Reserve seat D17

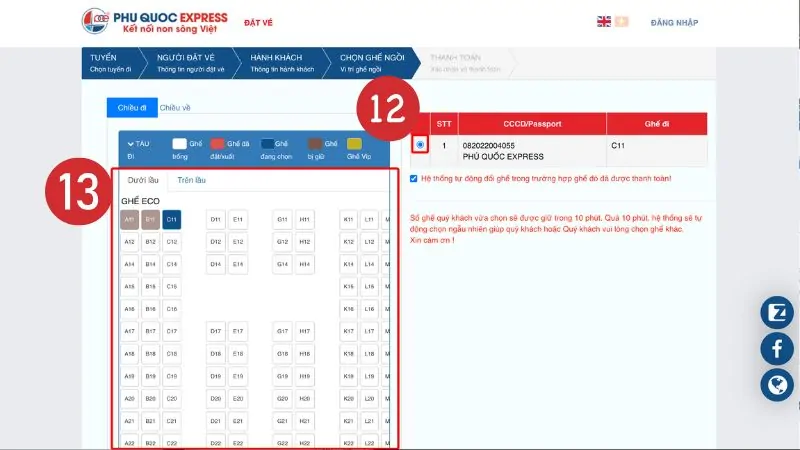coord(216,331)
